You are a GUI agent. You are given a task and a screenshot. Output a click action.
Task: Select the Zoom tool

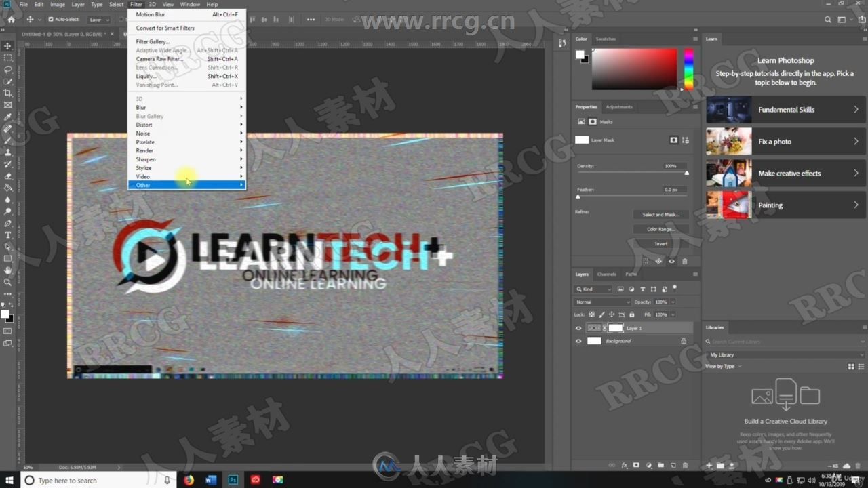click(8, 282)
